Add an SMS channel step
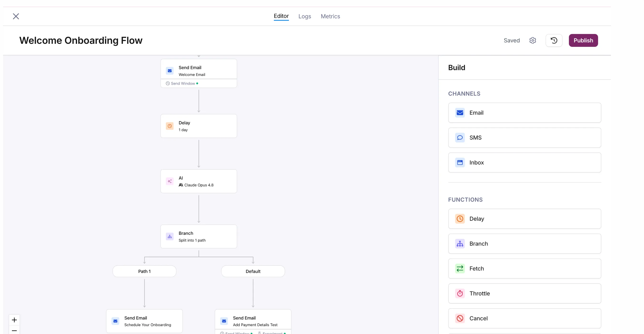Screen dimensions: 644x334 [524, 138]
